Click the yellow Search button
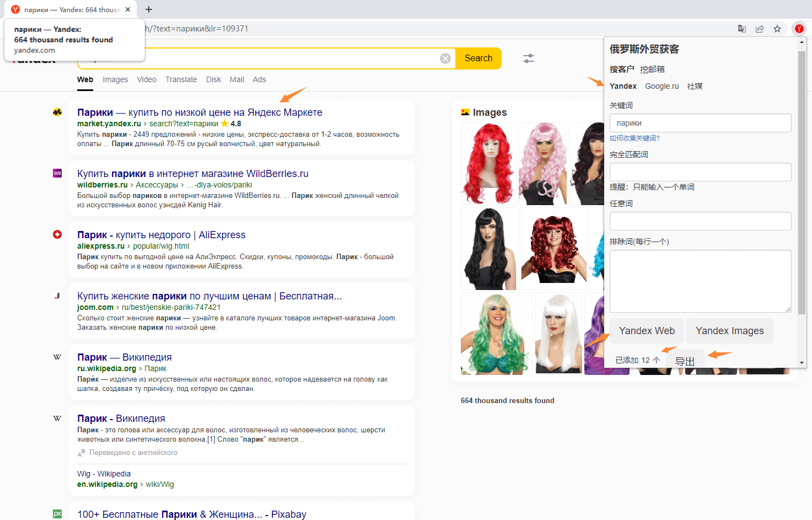 click(x=478, y=58)
